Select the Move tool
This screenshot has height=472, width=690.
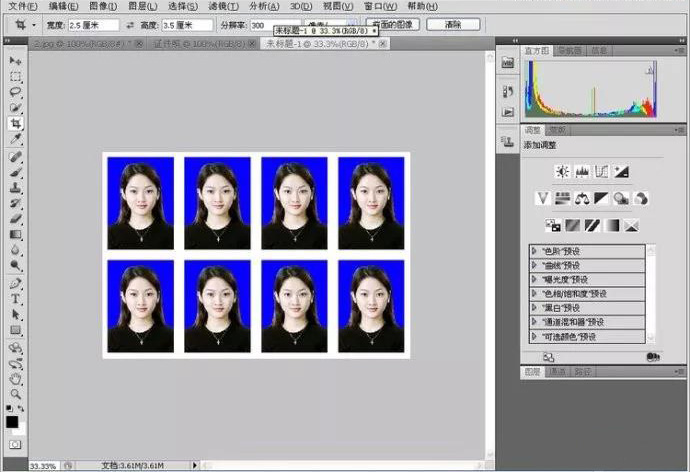[x=16, y=61]
